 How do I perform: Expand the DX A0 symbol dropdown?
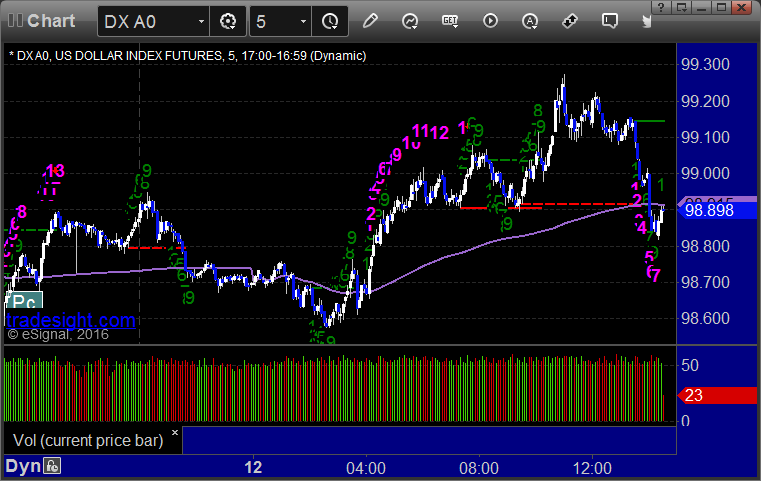tap(201, 21)
